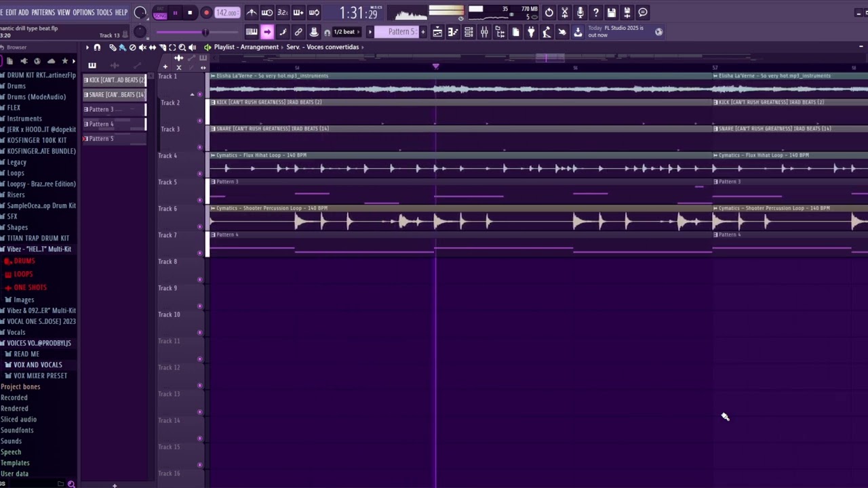Click the render/export as audio icon
Image resolution: width=868 pixels, height=488 pixels.
click(x=627, y=12)
